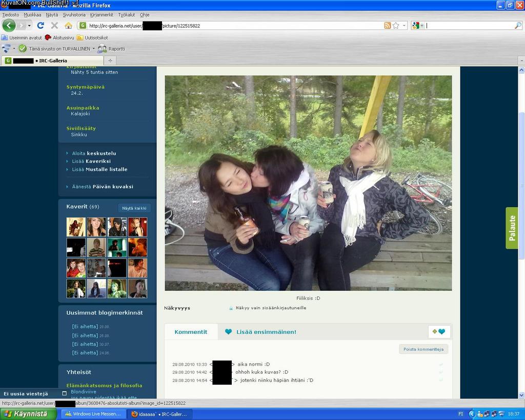Screen dimensions: 525x420
Task: Click the Poista kommentteja button
Action: tap(423, 349)
